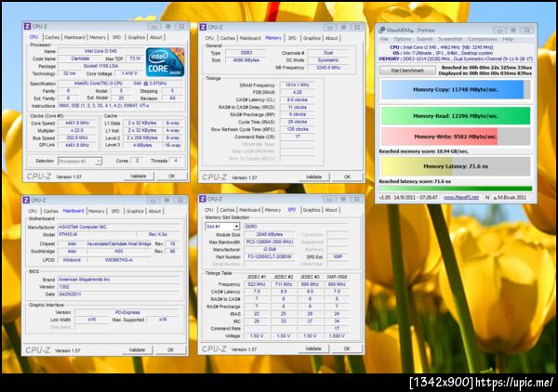Click the Core Voltage value '1.416 V'
Image resolution: width=558 pixels, height=392 pixels.
[x=129, y=73]
